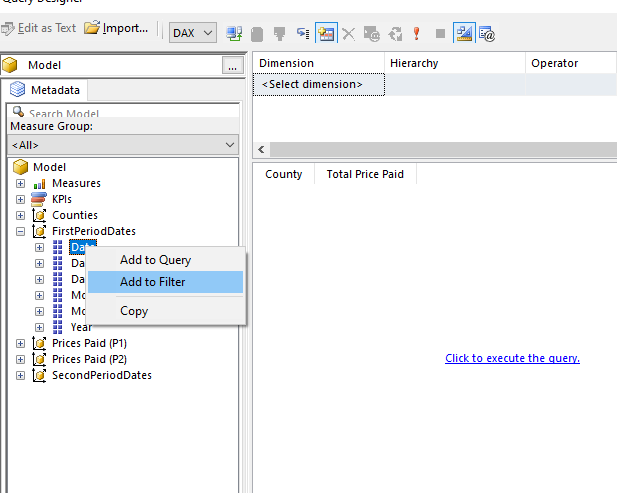The image size is (617, 493).
Task: Click the gray square Cancel Query icon
Action: [x=440, y=33]
